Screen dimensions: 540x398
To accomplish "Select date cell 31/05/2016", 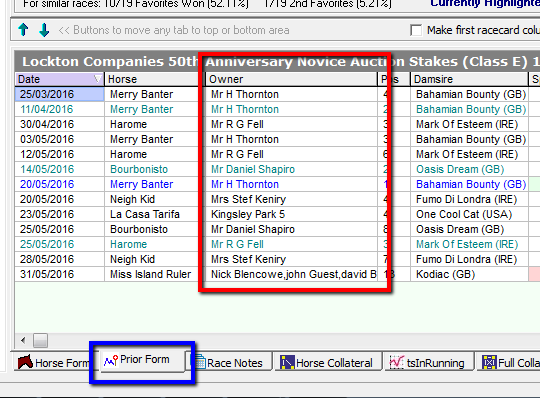I will (x=59, y=274).
